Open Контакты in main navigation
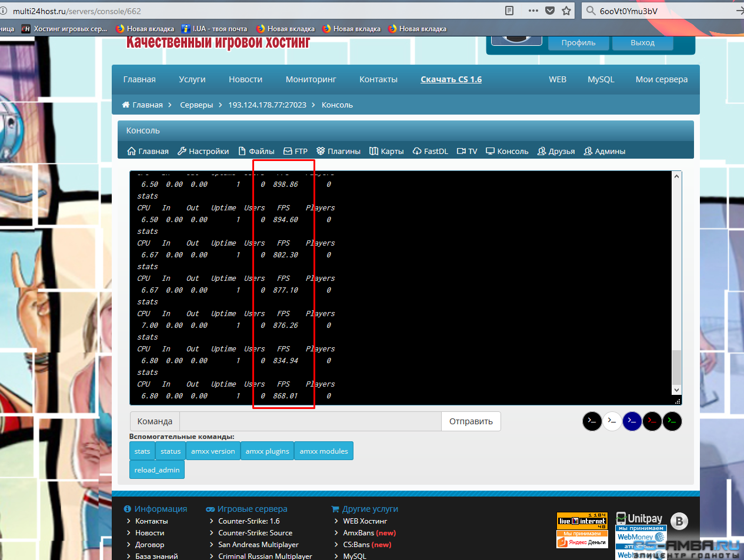 (378, 79)
